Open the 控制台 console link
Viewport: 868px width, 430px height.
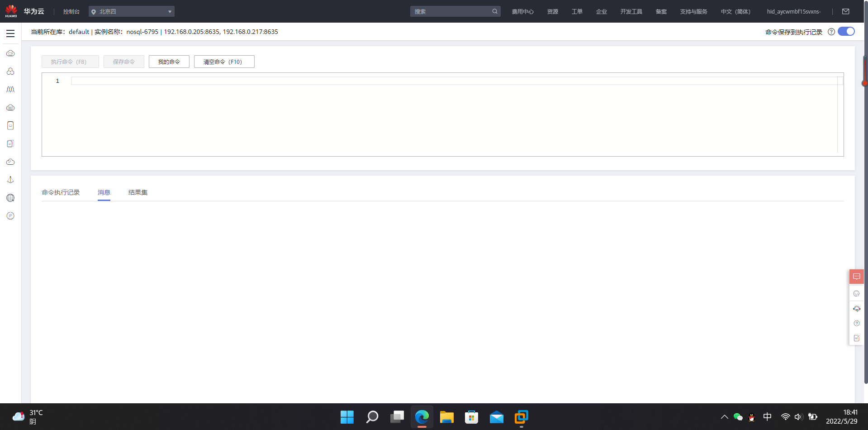[x=71, y=12]
